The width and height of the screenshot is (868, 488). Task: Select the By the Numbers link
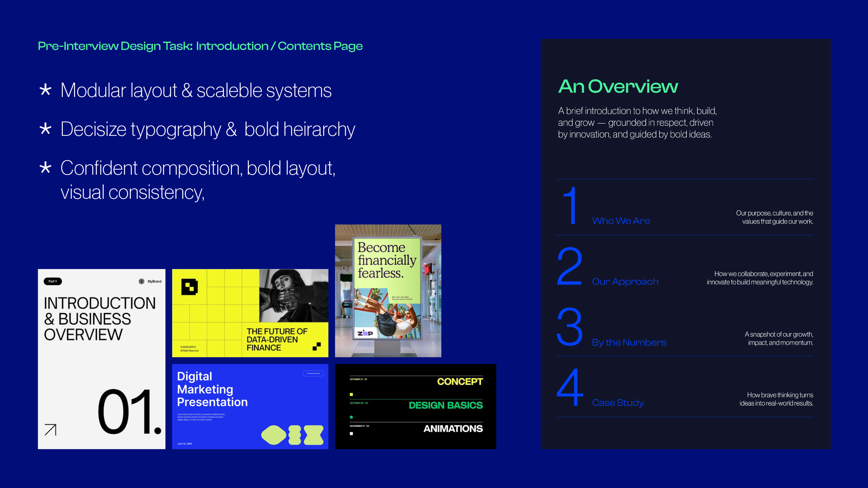pos(629,343)
